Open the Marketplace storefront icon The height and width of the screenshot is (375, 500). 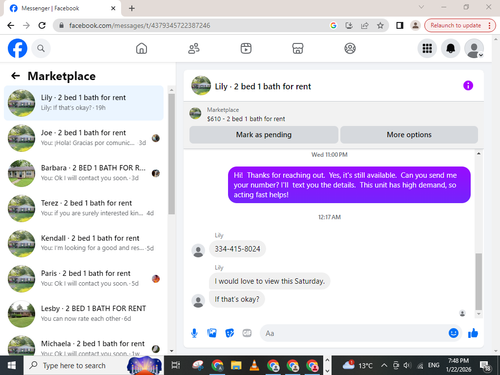click(x=298, y=49)
